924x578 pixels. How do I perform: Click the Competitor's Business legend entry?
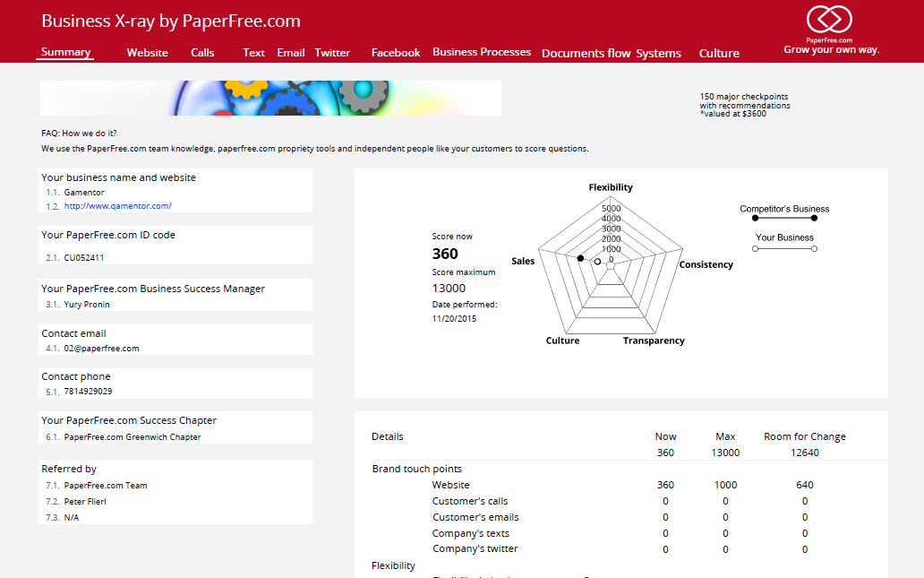point(784,213)
